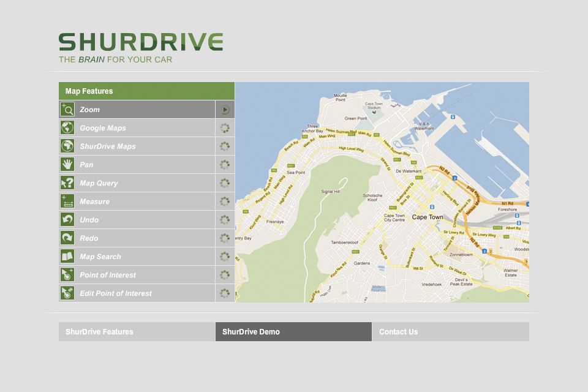588x392 pixels.
Task: Click the ShurDrive Maps globe icon
Action: [67, 146]
